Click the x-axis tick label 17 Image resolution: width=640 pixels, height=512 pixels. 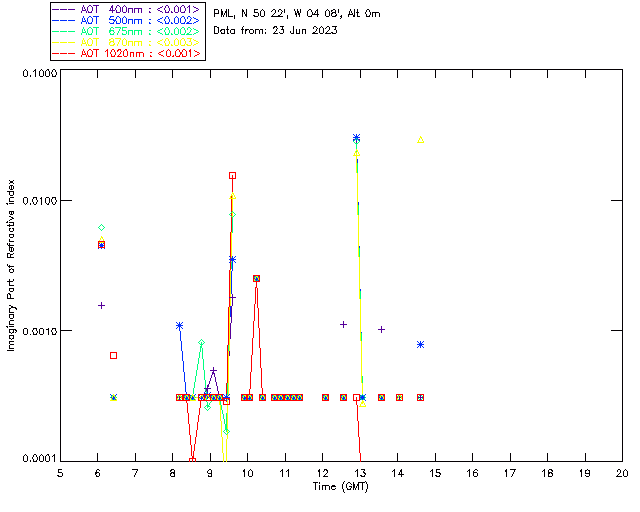click(510, 473)
